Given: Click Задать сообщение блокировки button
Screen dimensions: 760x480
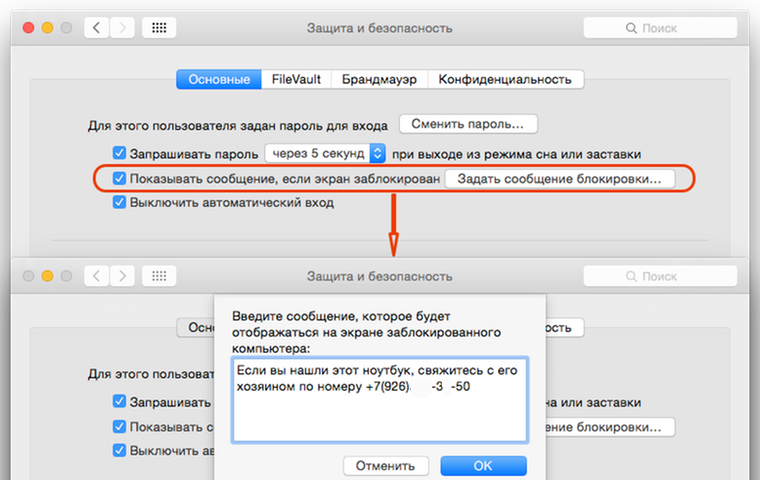Looking at the screenshot, I should coord(559,179).
